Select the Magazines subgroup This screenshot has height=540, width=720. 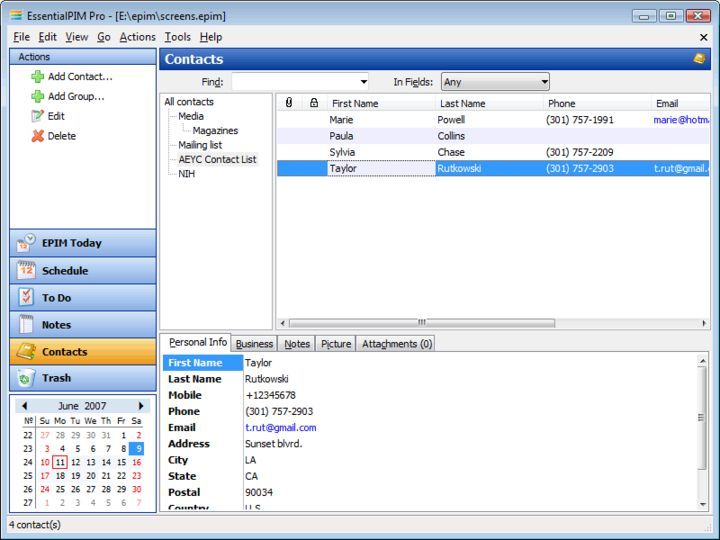[215, 130]
